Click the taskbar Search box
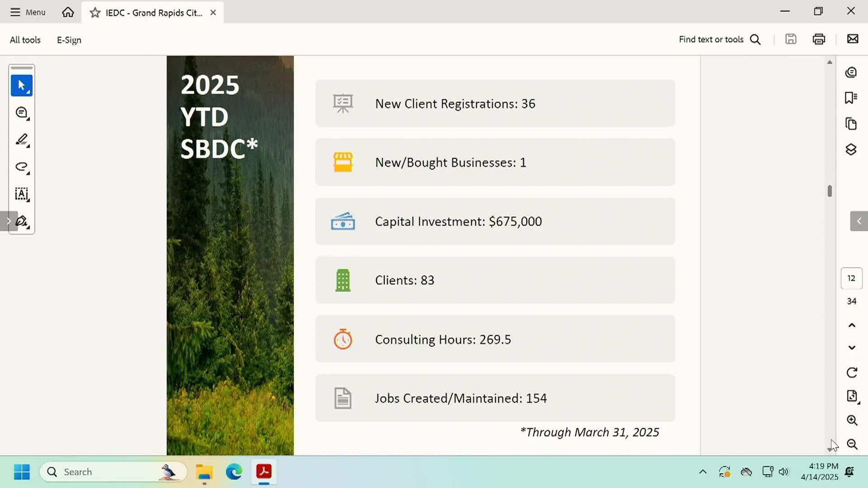The height and width of the screenshot is (488, 868). tap(113, 472)
